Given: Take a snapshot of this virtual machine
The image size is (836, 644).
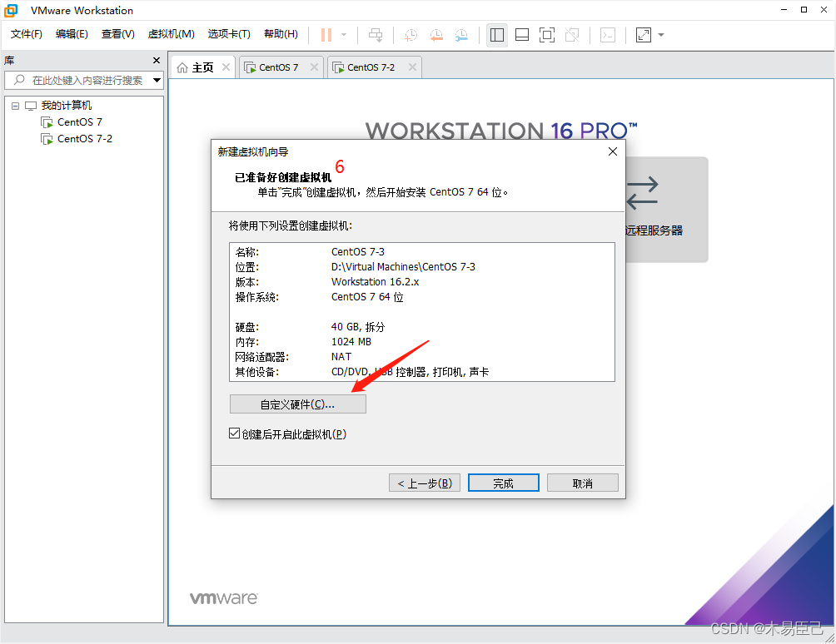Looking at the screenshot, I should click(x=410, y=35).
